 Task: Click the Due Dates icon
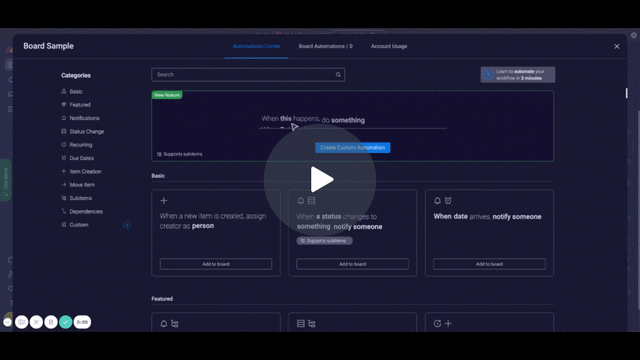coord(64,158)
